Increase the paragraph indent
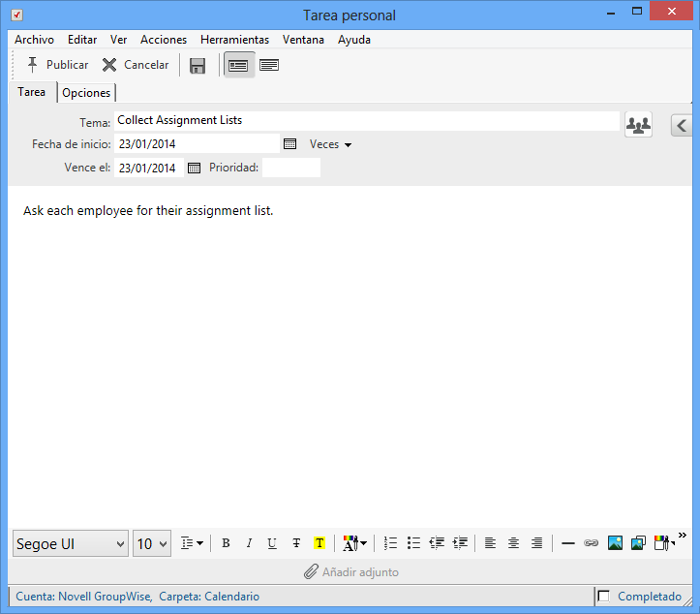Screen dimensions: 700x614 pyautogui.click(x=460, y=543)
